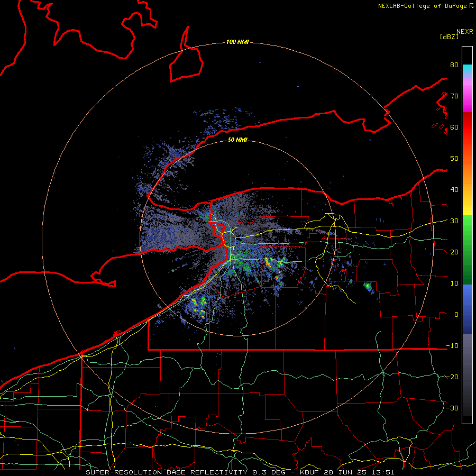476x476 pixels.
Task: Click the NEXR label above the color scale
Action: coord(464,32)
